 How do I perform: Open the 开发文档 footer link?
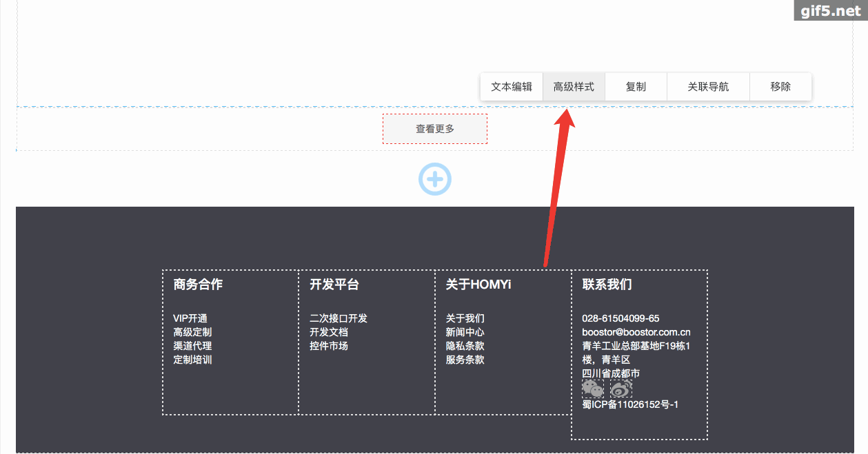coord(329,332)
